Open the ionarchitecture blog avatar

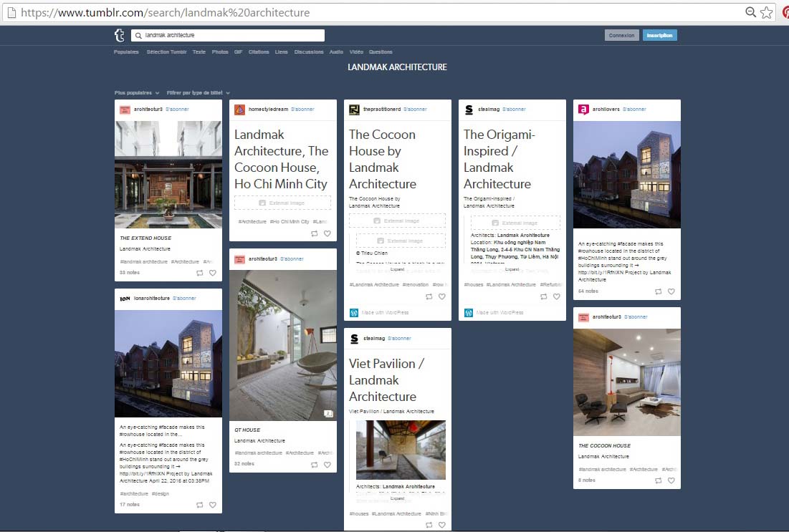coord(125,299)
